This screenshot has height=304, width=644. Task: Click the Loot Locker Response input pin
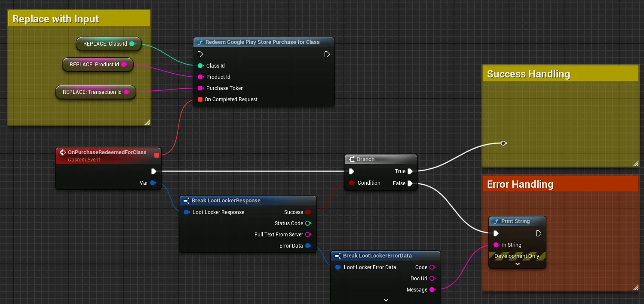click(187, 212)
